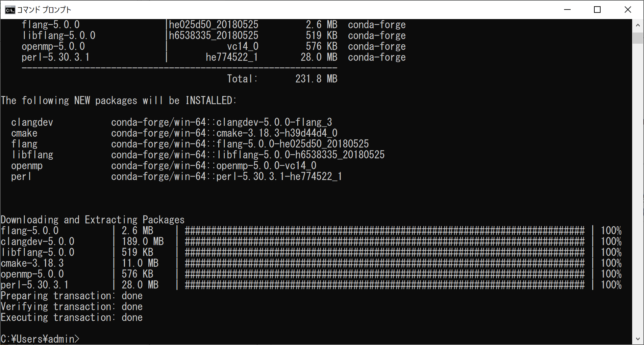Click the "he774522_1" build string in the top table
This screenshot has width=644, height=345.
[x=232, y=57]
